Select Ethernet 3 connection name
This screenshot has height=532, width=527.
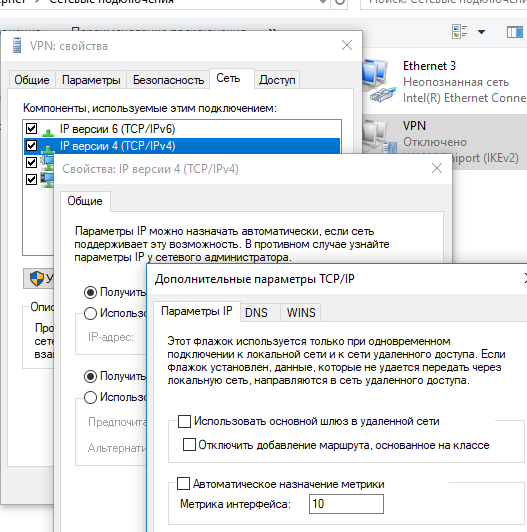click(429, 66)
